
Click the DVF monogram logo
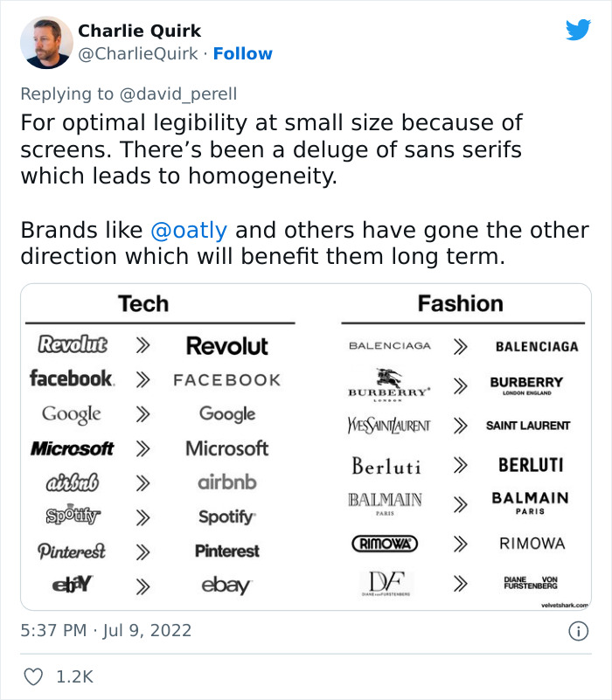point(386,580)
